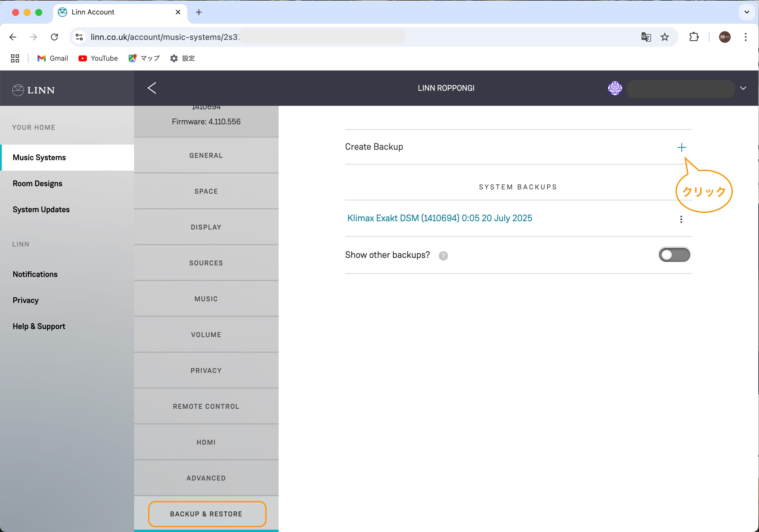Click Create Backup label

pos(374,147)
